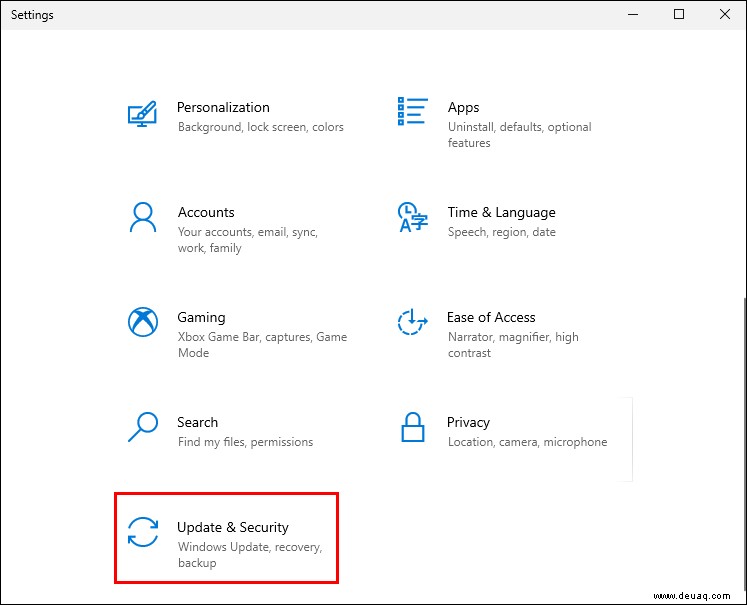Click the Update & Security refresh-arrows icon
747x605 pixels.
[143, 532]
